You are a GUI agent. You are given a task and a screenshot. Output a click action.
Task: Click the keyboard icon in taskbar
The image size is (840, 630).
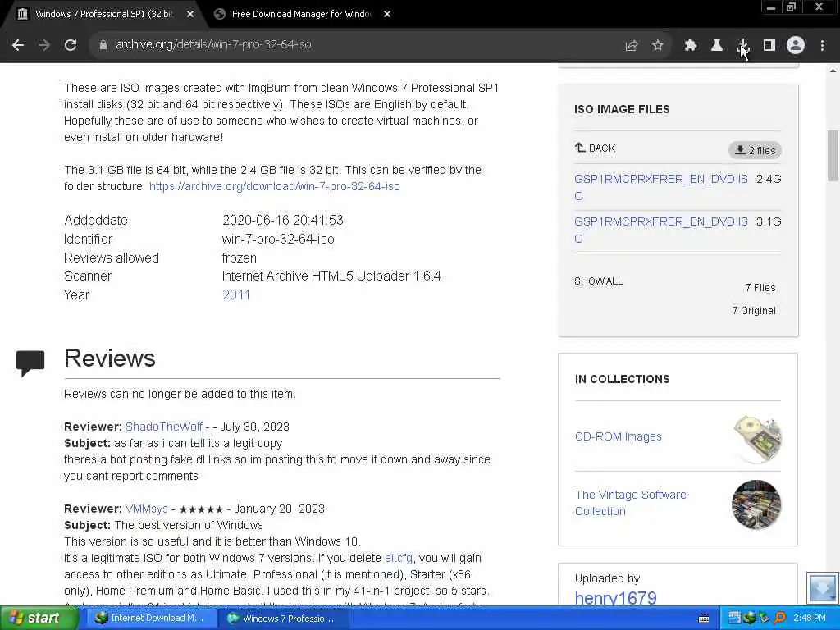tap(704, 619)
